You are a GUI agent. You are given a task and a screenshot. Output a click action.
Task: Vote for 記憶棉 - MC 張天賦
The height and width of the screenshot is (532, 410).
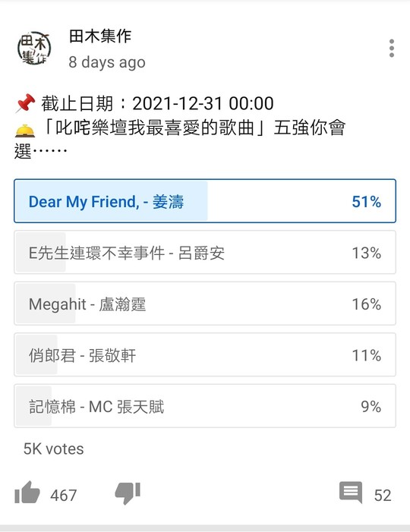(205, 406)
